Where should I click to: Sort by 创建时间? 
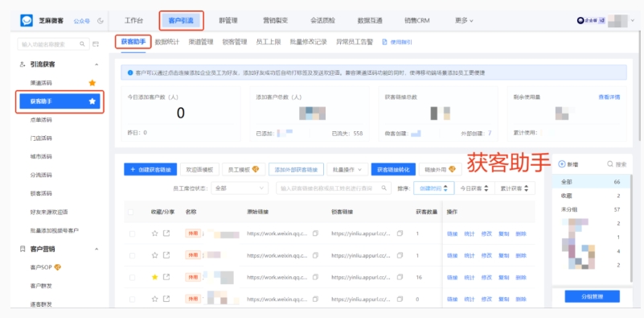pos(433,188)
